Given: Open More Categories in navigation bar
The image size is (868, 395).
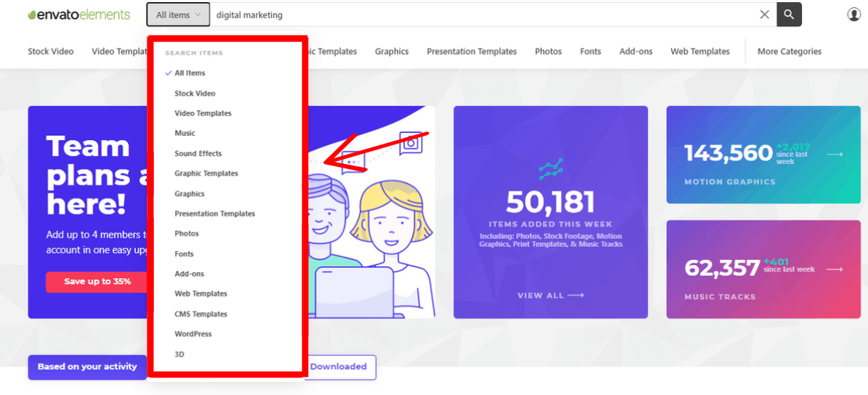Looking at the screenshot, I should pyautogui.click(x=789, y=52).
